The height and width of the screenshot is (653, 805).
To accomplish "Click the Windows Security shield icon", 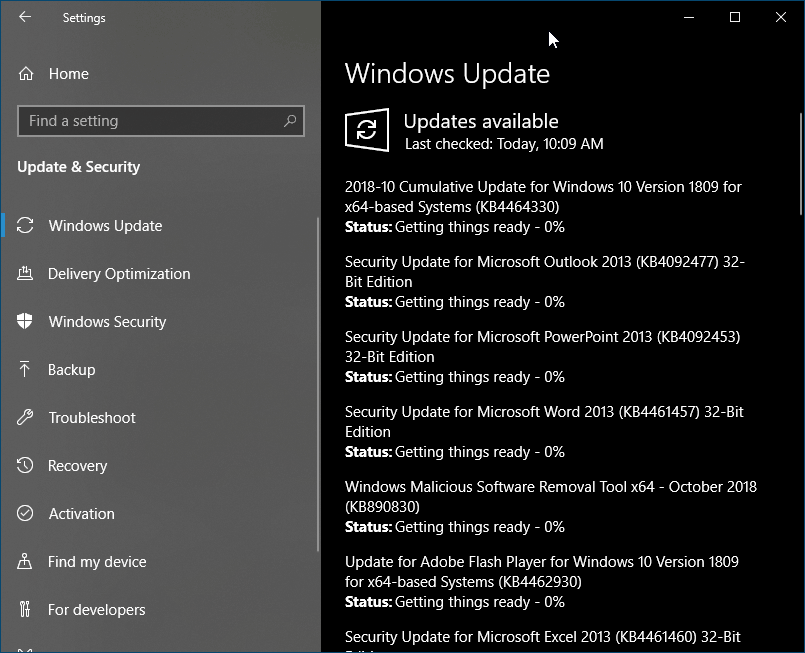I will point(25,321).
